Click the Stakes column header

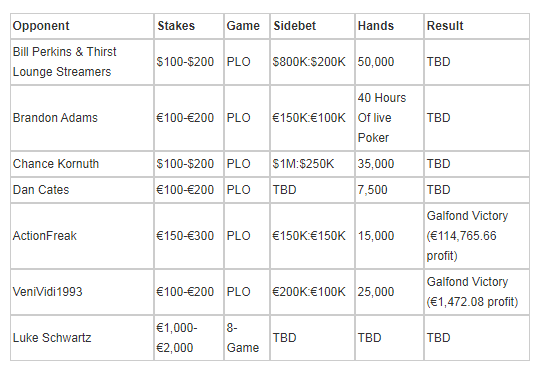[189, 26]
